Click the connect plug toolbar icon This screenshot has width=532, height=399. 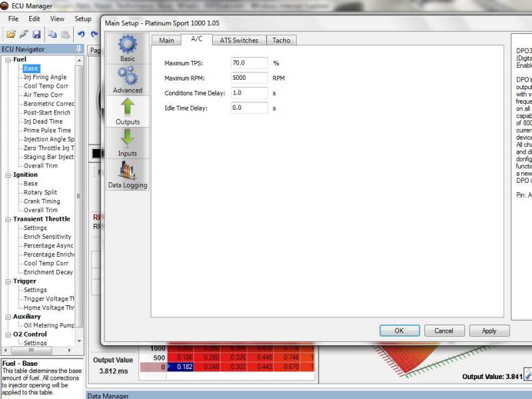point(24,35)
